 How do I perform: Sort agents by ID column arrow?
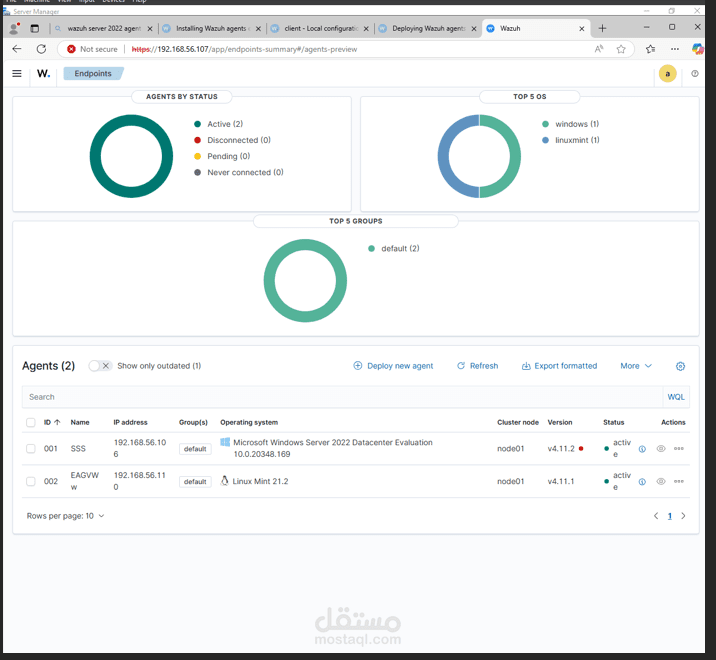click(x=57, y=422)
